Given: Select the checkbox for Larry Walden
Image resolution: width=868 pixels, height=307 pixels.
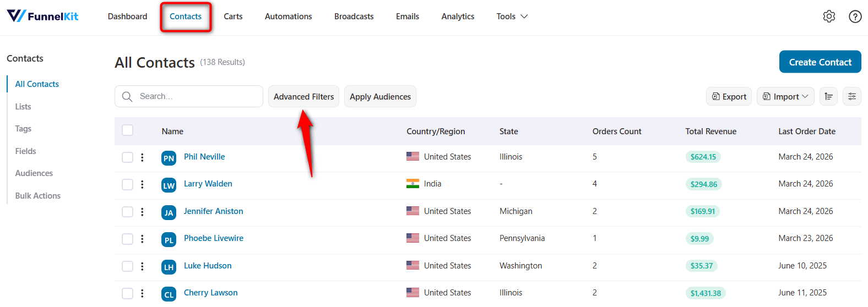Looking at the screenshot, I should 127,184.
